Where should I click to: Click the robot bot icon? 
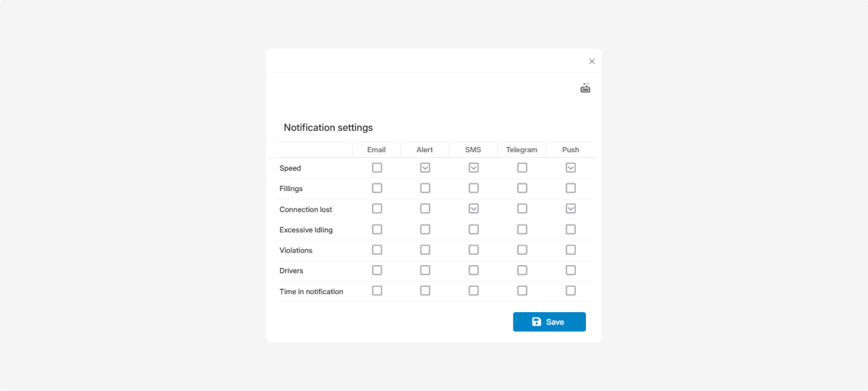point(585,88)
